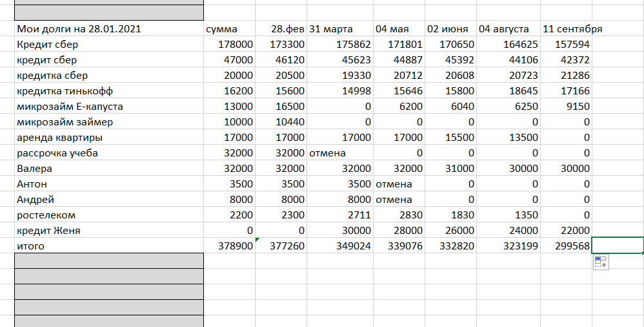Click the cell containing 175862
644x327 pixels.
click(339, 44)
